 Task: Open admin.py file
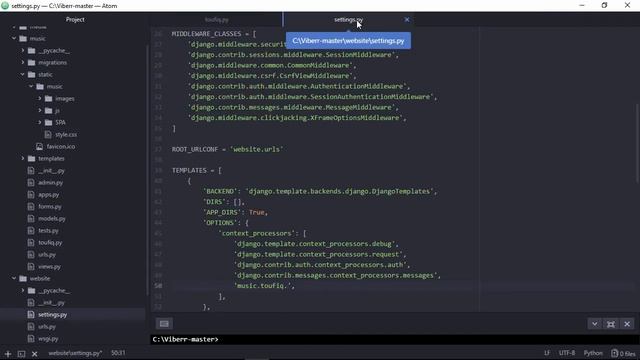click(x=50, y=182)
